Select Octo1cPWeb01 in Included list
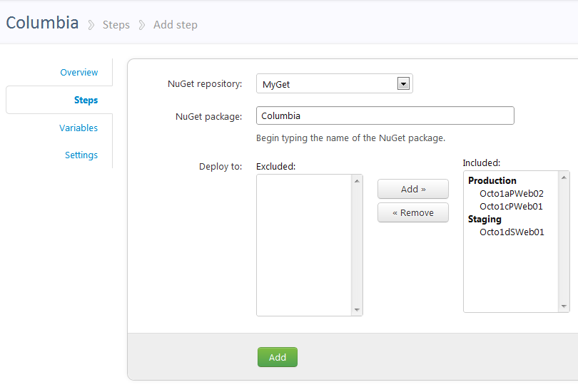The image size is (578, 392). (511, 206)
